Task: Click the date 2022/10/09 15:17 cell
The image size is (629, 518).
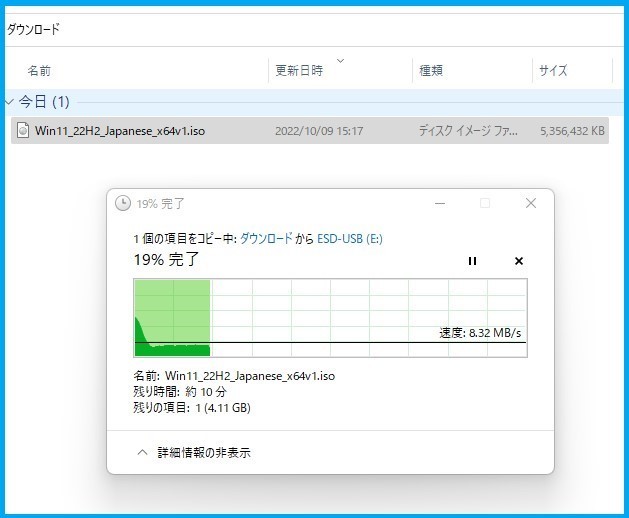Action: [319, 131]
